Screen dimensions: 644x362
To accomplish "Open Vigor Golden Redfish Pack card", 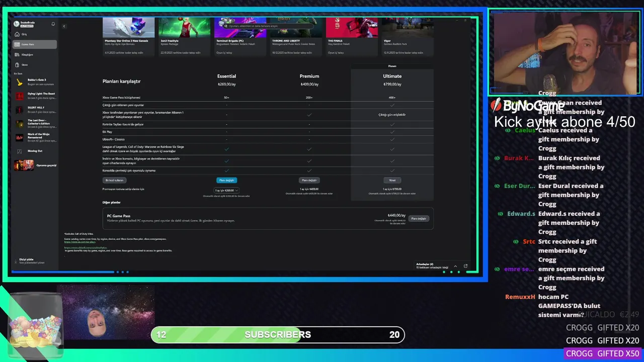I will pos(408,36).
